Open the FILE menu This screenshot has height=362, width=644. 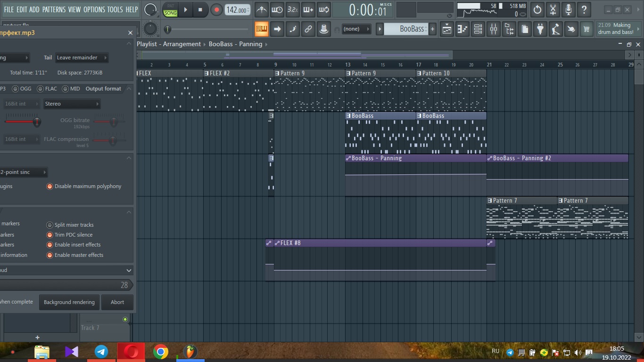pos(9,9)
